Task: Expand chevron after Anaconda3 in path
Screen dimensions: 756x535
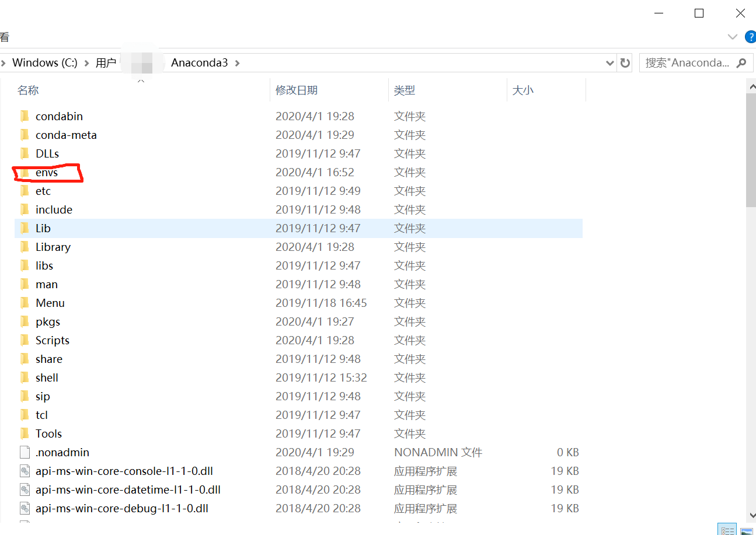Action: (237, 62)
